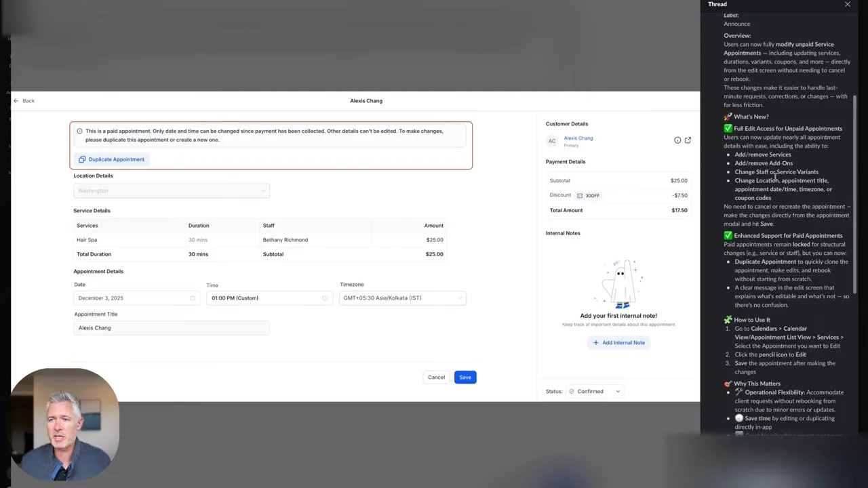Open the Washington location dropdown
The height and width of the screenshot is (488, 868).
coord(172,190)
